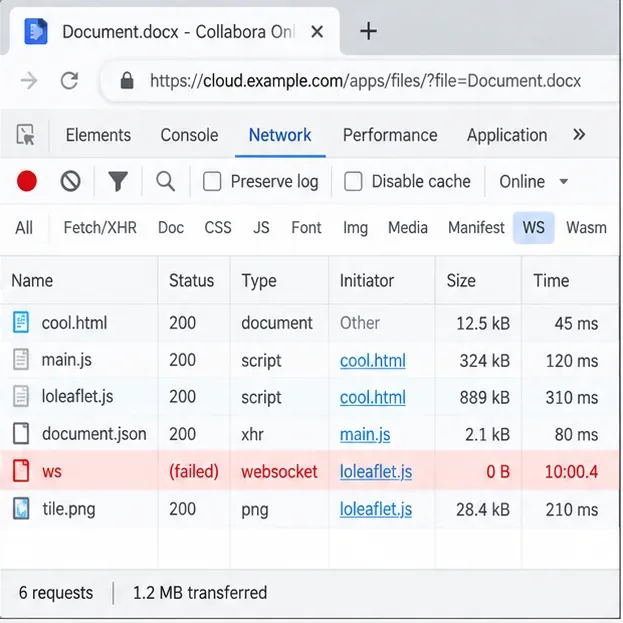Open main.js initiator link for document.json
This screenshot has width=623, height=623.
click(x=365, y=434)
